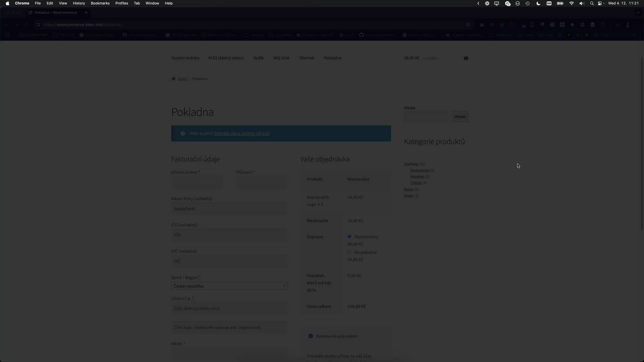Navigate to Košík page
Image resolution: width=644 pixels, height=362 pixels.
(259, 58)
